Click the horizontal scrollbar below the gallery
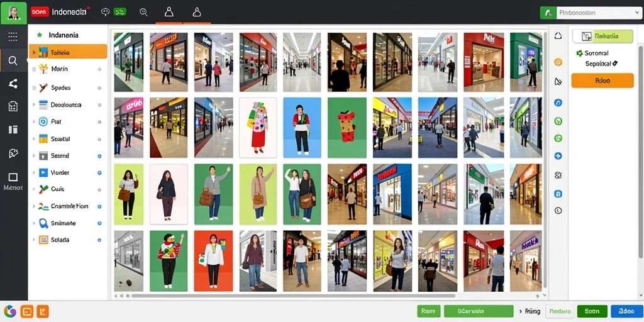Image resolution: width=644 pixels, height=322 pixels. [x=293, y=296]
